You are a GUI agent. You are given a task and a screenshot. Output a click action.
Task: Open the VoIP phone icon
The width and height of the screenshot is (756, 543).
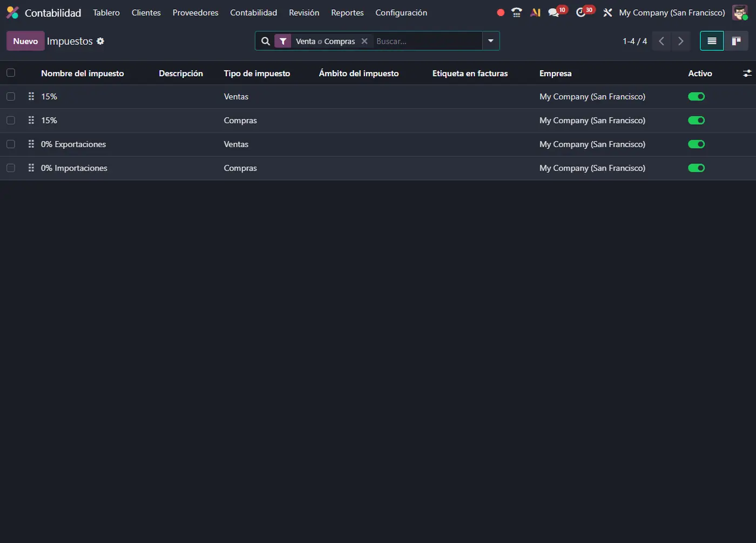pos(517,12)
